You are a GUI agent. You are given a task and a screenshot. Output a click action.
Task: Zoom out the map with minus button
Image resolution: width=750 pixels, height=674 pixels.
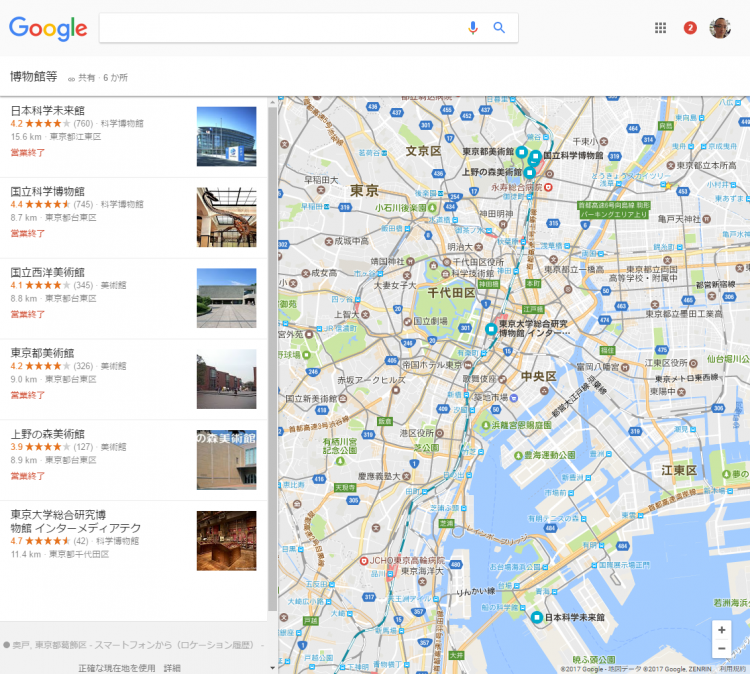click(x=721, y=649)
